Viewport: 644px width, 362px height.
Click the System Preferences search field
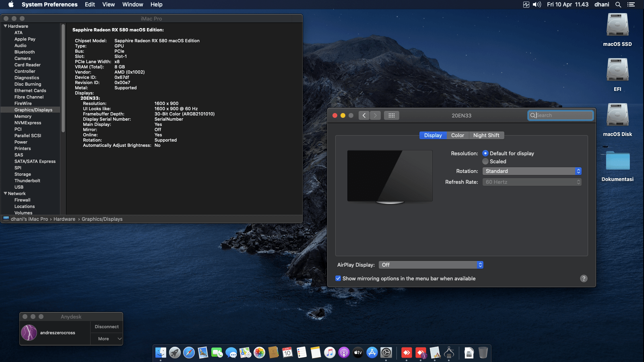560,115
